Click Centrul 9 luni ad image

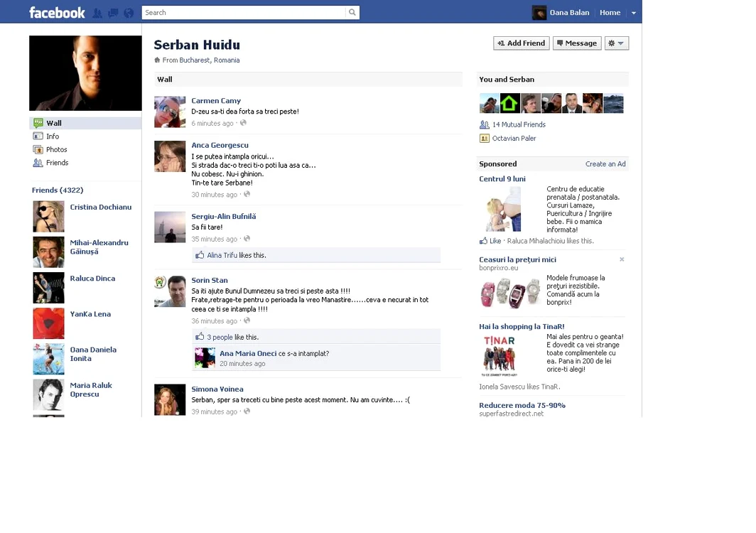tap(504, 210)
